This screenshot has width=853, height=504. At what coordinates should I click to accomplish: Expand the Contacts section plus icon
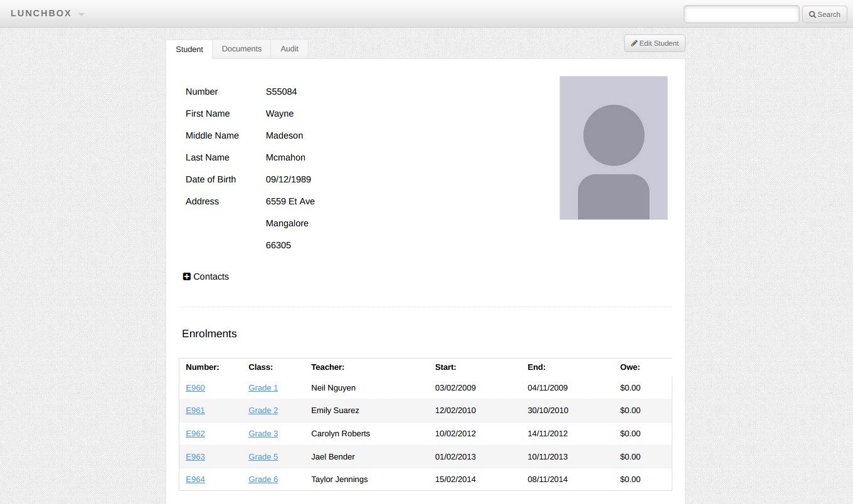[187, 276]
